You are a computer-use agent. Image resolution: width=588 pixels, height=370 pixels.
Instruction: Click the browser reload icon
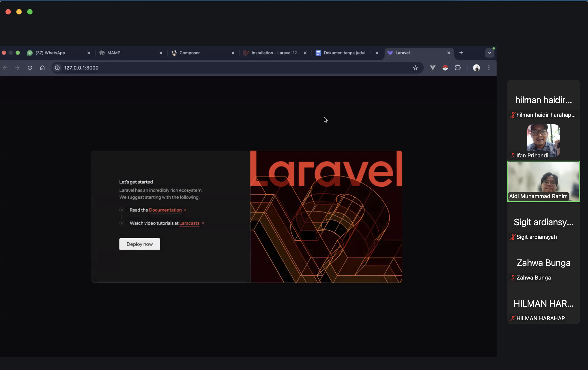tap(30, 68)
